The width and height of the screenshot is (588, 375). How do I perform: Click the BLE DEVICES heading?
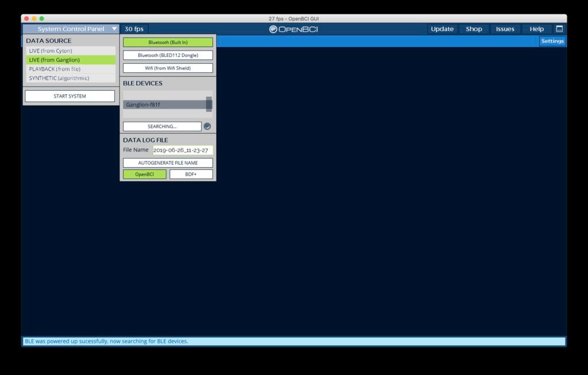[x=143, y=83]
